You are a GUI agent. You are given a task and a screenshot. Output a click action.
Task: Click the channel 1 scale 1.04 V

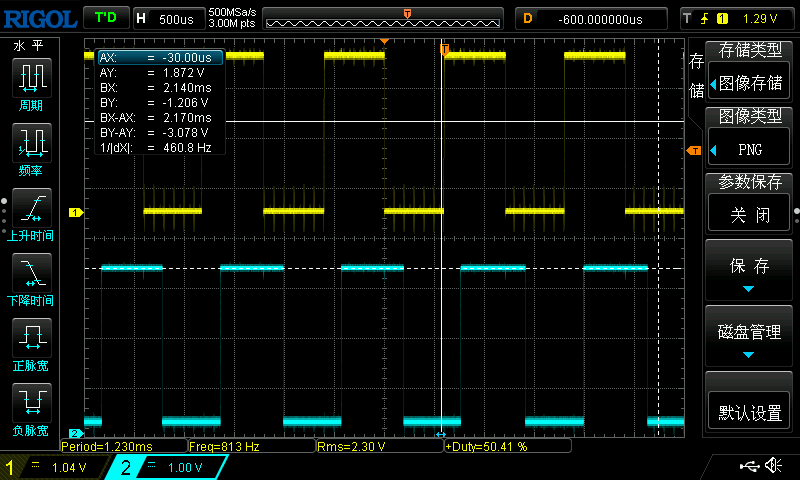[69, 467]
